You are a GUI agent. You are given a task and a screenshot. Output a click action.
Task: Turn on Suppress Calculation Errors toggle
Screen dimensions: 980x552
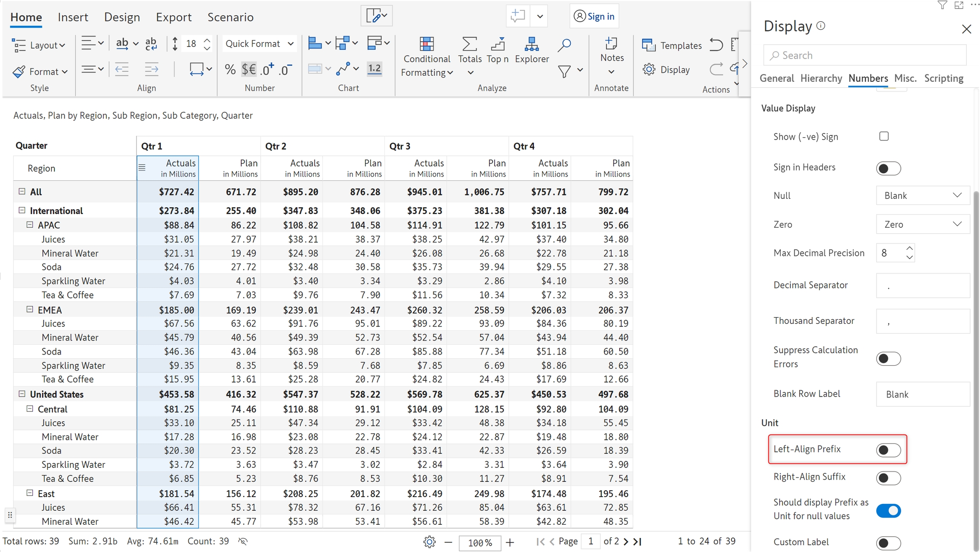tap(888, 358)
